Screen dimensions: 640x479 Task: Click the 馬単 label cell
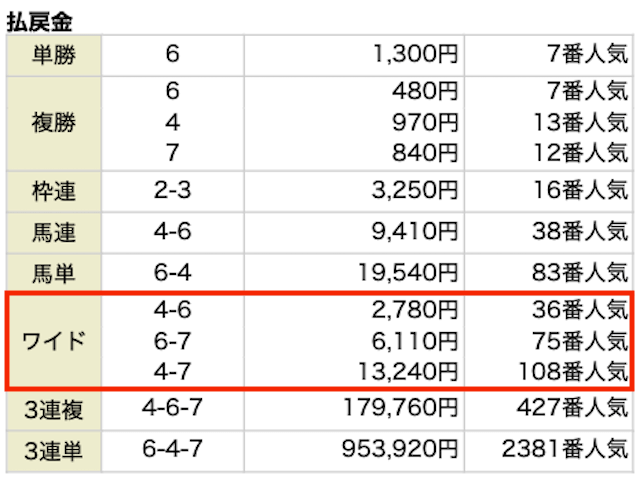54,273
